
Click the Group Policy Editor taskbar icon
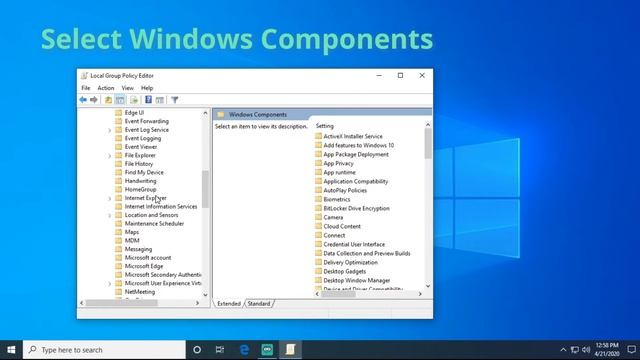click(290, 350)
